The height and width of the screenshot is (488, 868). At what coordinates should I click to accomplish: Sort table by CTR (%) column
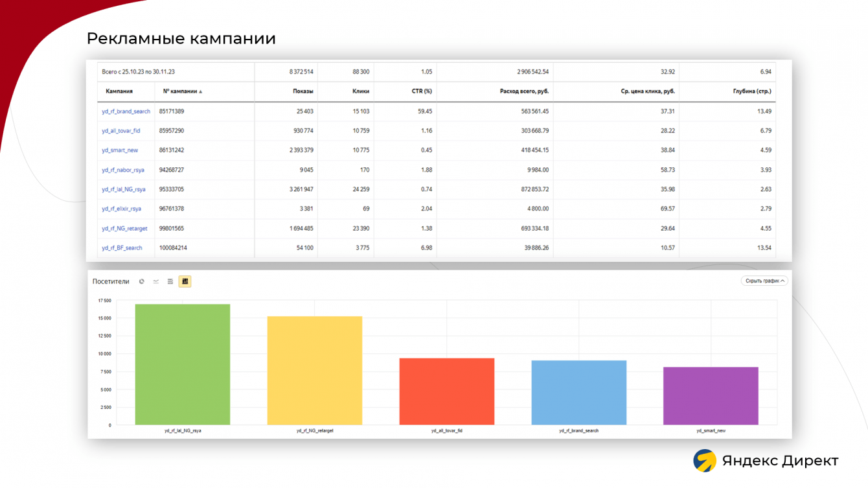422,91
